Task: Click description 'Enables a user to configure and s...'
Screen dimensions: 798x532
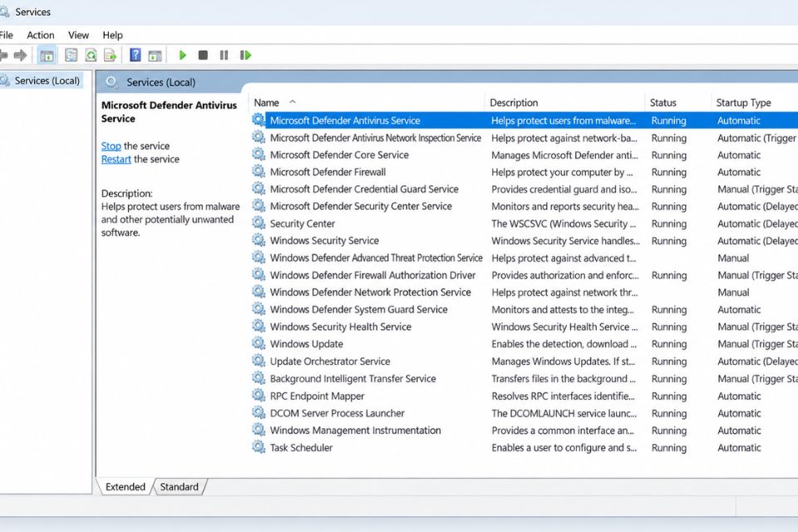Action: pyautogui.click(x=564, y=447)
